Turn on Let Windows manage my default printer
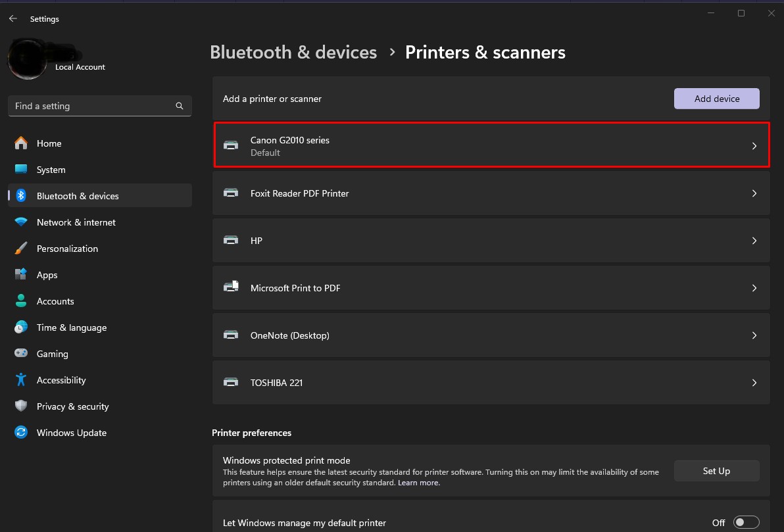Viewport: 784px width, 532px height. (x=746, y=523)
